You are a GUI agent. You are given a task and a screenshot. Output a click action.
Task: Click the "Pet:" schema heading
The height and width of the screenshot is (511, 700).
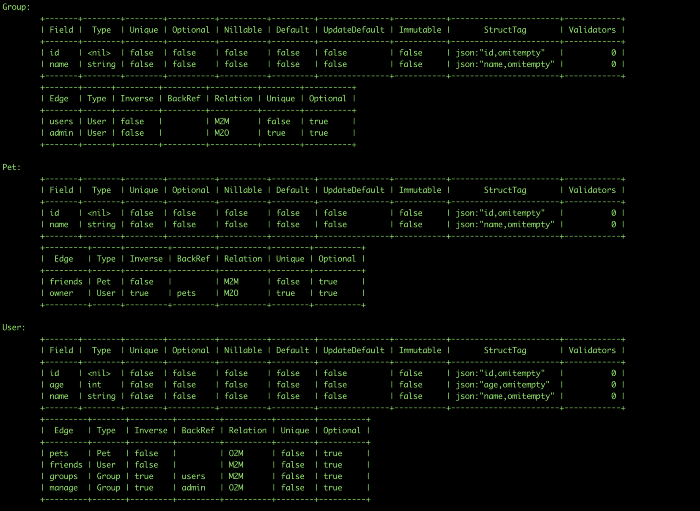coord(11,167)
